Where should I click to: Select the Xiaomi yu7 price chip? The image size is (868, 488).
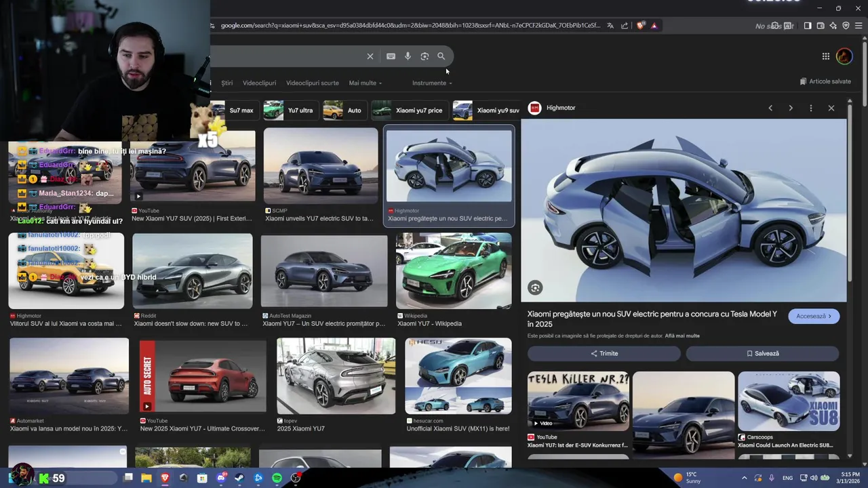pyautogui.click(x=408, y=110)
